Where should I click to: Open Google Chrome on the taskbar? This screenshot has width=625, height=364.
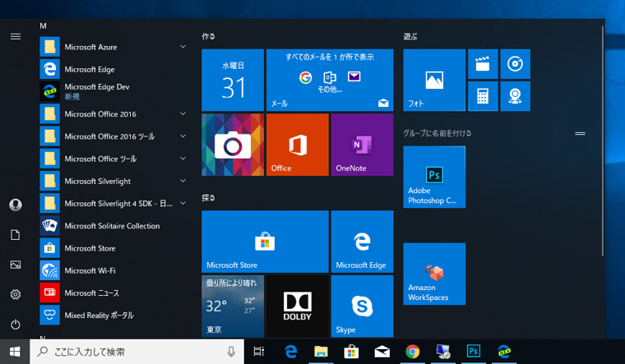(413, 351)
